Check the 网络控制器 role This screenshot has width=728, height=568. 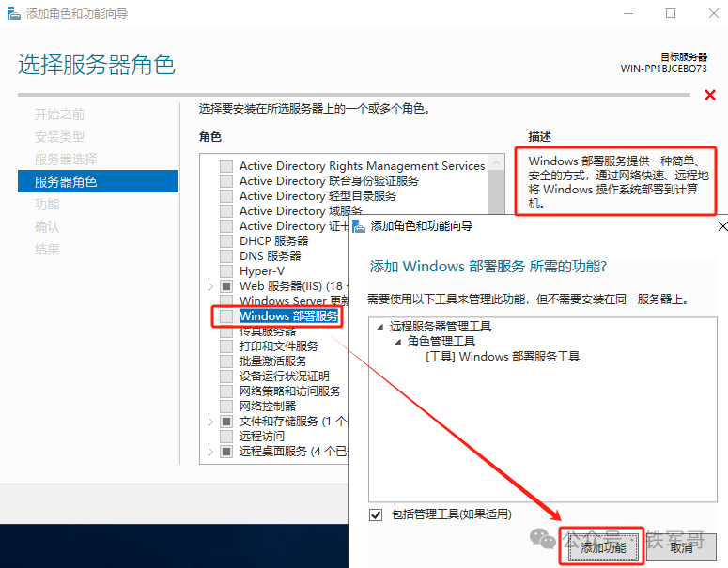tap(226, 406)
